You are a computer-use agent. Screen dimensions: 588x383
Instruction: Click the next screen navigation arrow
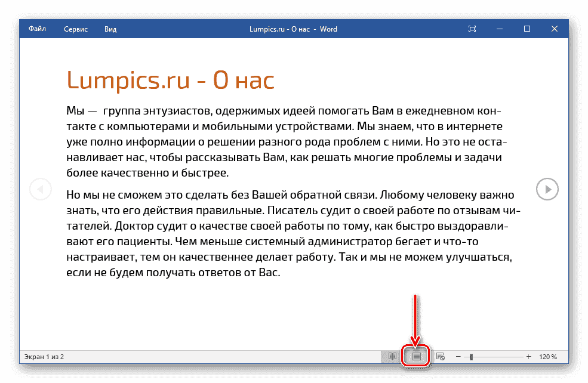[x=547, y=189]
